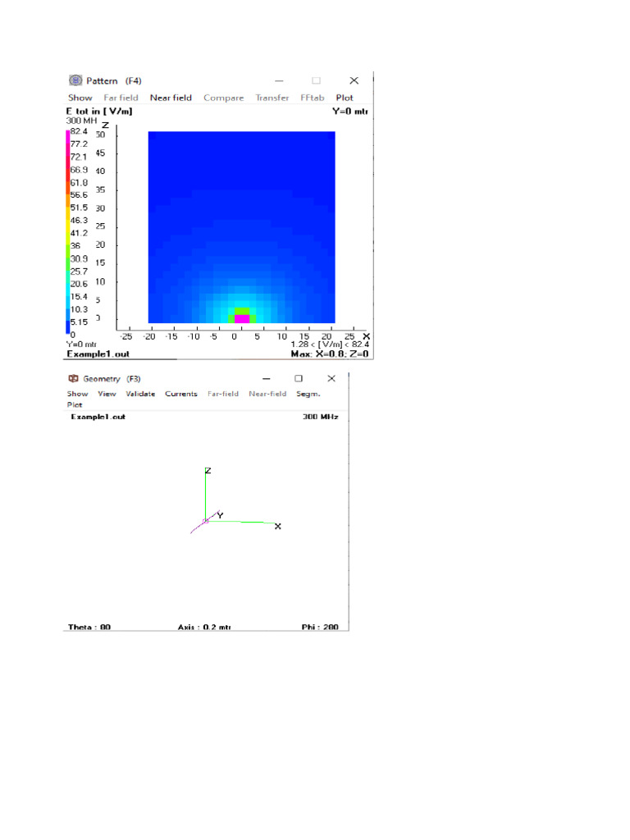This screenshot has height=840, width=630.
Task: Minimize the Geometry (F3) window
Action: pos(267,379)
